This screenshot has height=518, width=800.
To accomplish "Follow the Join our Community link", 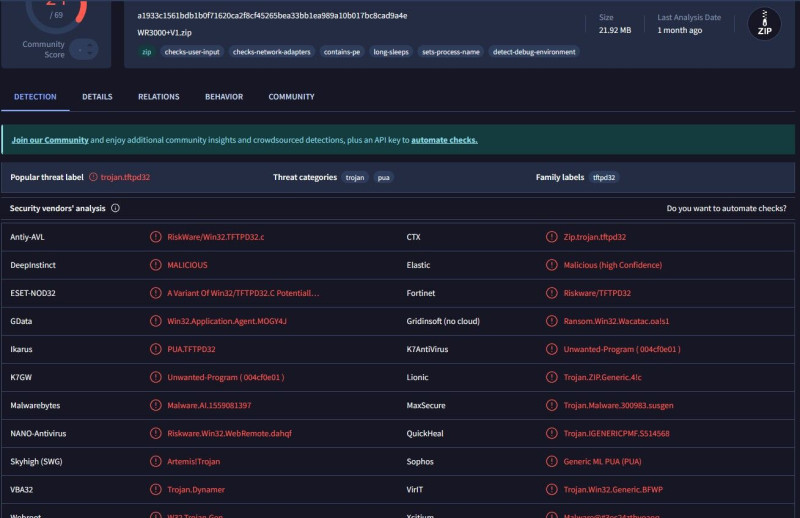I will 50,140.
